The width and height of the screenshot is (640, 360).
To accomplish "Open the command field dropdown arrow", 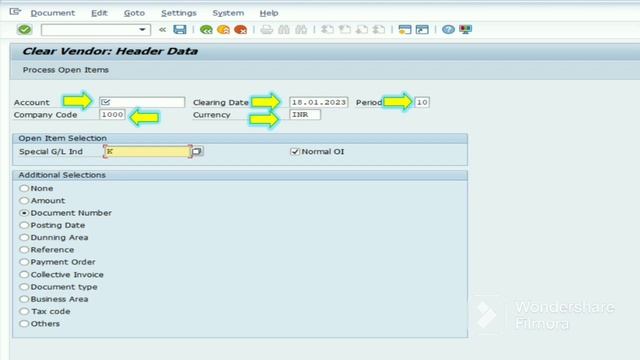I will tap(142, 30).
